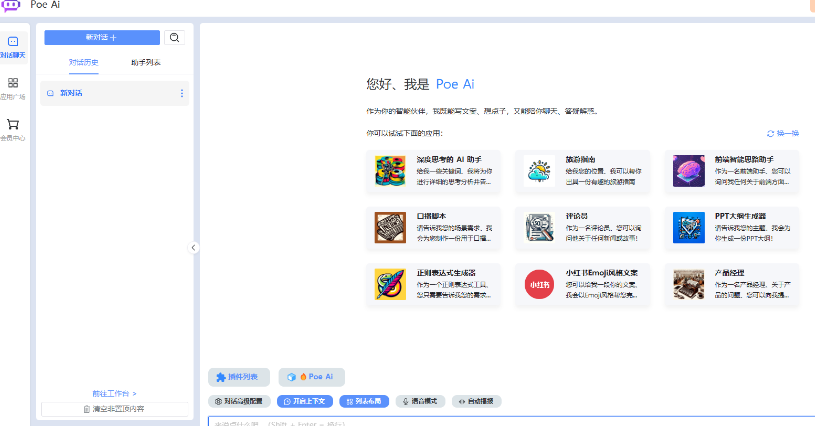Select the 旅游指南 card title
815x426 pixels.
581,159
